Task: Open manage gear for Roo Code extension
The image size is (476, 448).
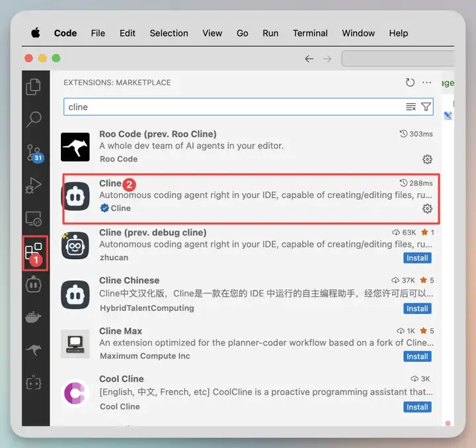Action: (427, 159)
